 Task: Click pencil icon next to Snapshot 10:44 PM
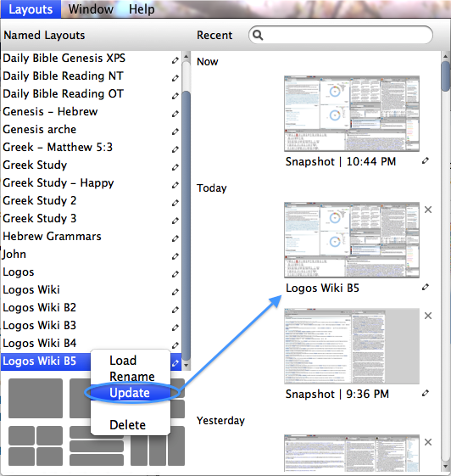426,160
